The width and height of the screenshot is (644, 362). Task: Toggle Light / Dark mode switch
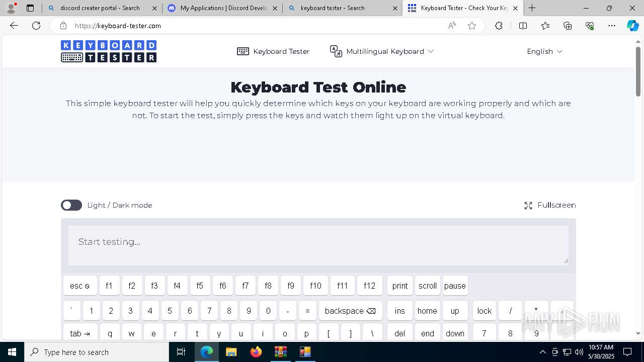[71, 205]
